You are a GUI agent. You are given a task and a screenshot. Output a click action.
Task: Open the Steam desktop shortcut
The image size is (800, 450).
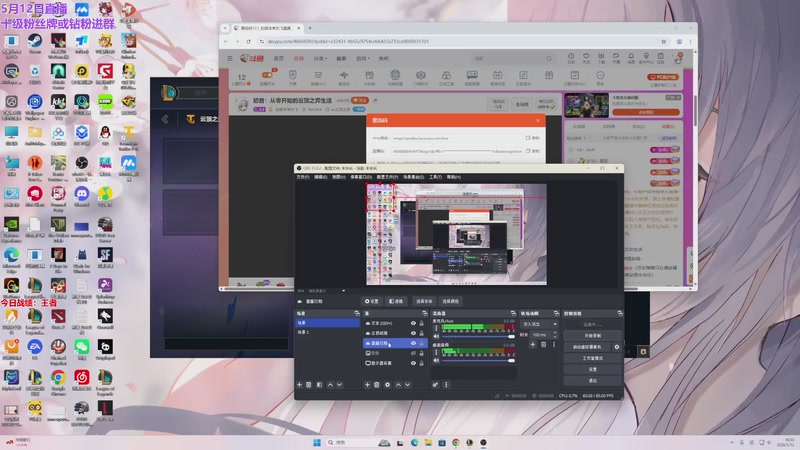[x=35, y=43]
